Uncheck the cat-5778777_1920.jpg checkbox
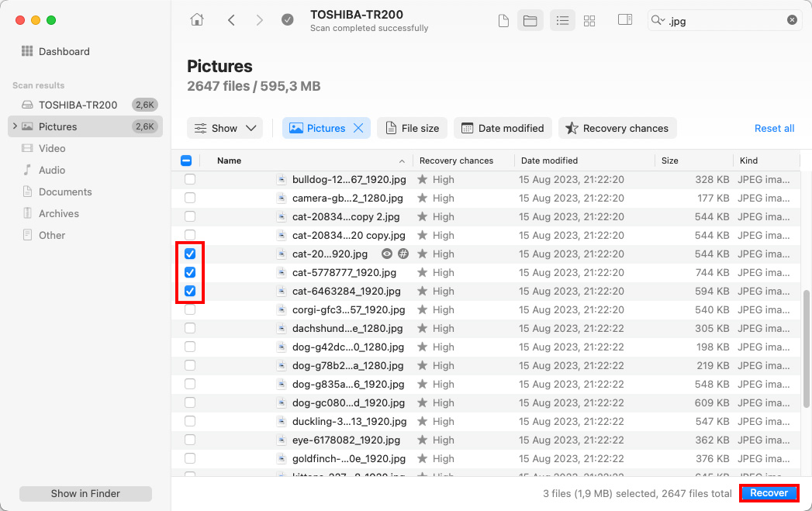812x511 pixels. 190,272
